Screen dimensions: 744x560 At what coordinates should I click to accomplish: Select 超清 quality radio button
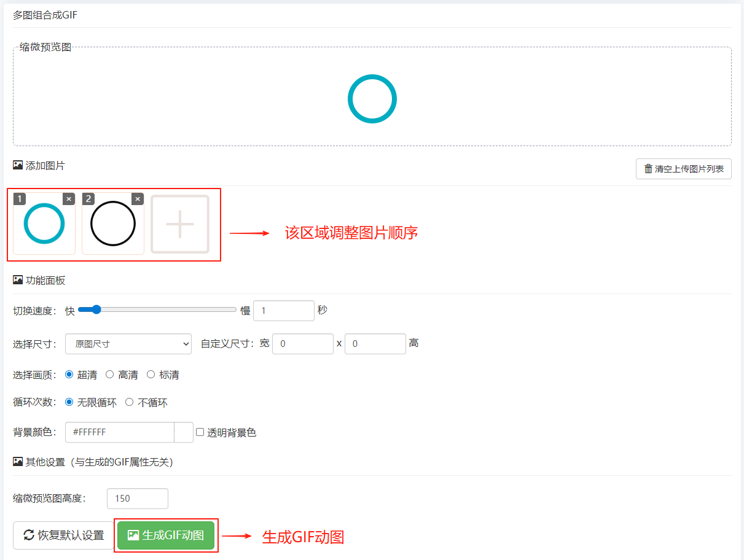pos(69,374)
